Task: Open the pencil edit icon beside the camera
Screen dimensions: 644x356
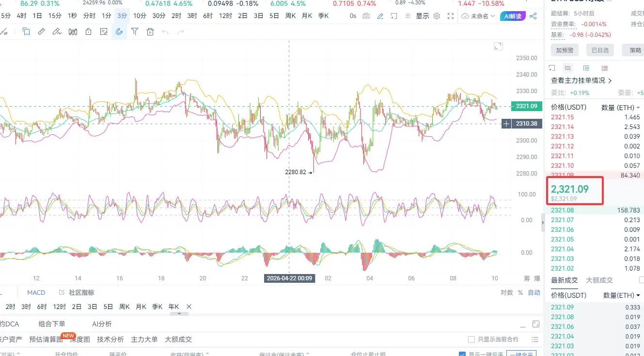Action: [x=380, y=16]
